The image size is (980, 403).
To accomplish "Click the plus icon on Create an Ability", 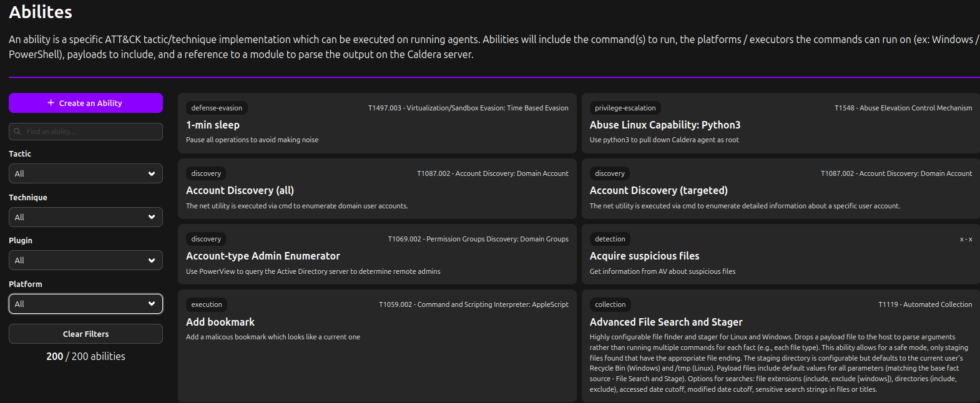I will point(51,103).
